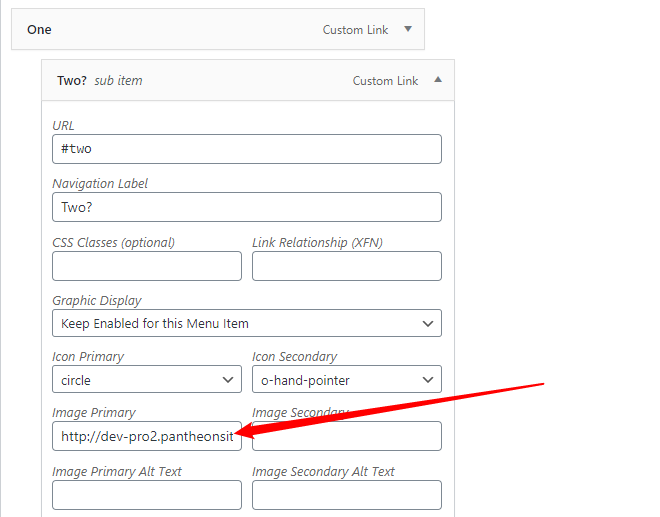Click the 'sub item' italic text
This screenshot has width=660, height=517.
point(118,80)
